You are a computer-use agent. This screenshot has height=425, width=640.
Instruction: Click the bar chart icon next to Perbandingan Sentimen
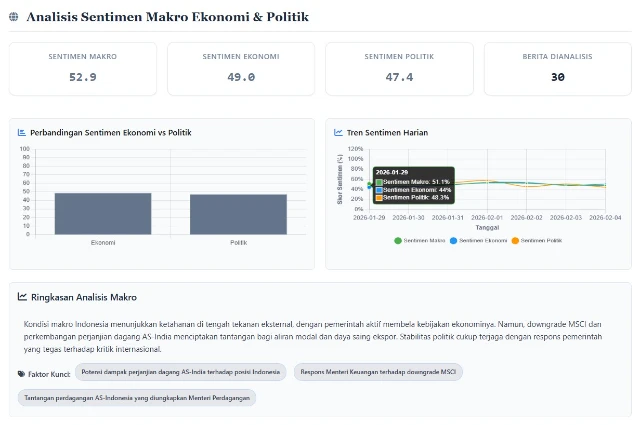[x=22, y=132]
